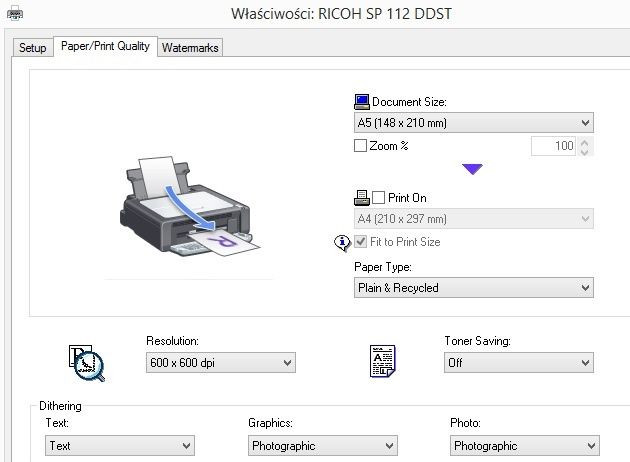Select the Paper/Print Quality tab
630x462 pixels.
(x=105, y=46)
